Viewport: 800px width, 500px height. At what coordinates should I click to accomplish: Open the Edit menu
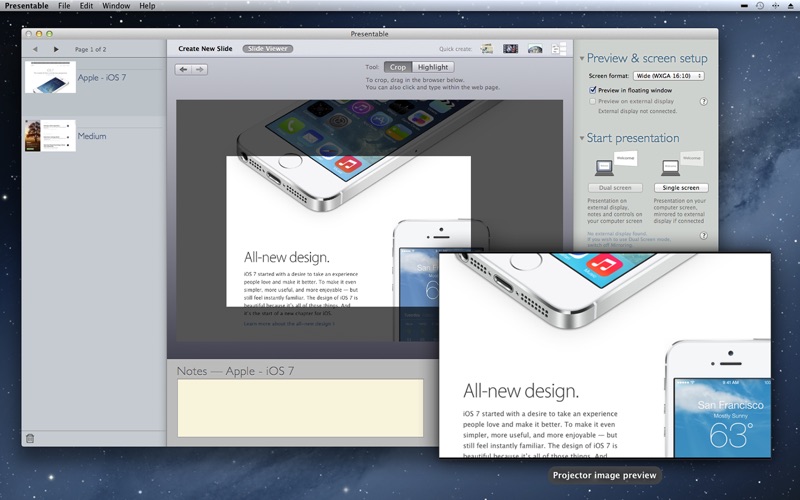point(86,6)
